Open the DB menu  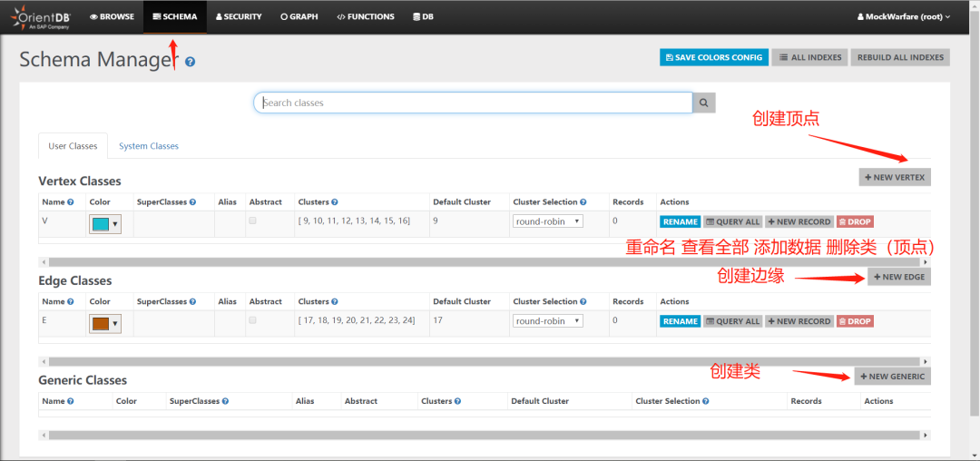pos(423,17)
